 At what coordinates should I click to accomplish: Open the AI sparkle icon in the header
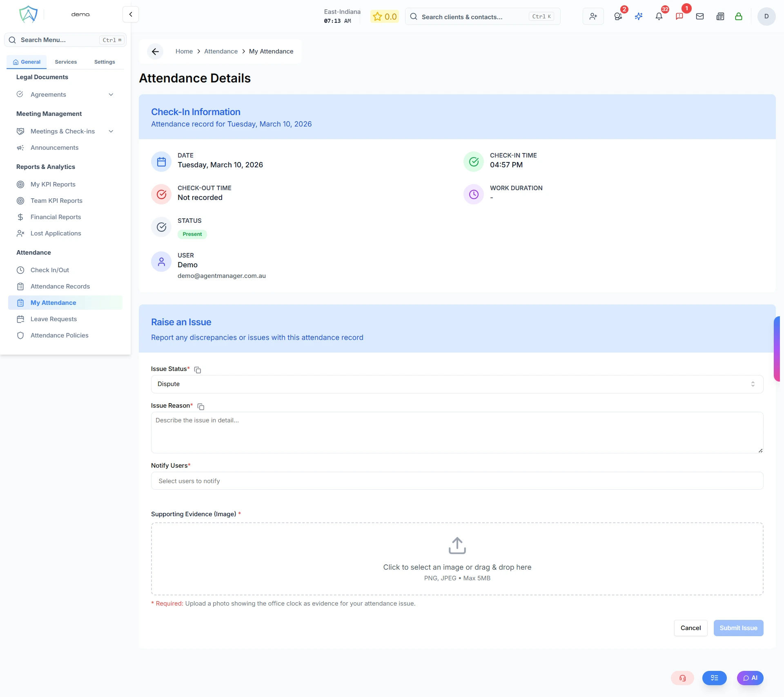click(x=639, y=16)
